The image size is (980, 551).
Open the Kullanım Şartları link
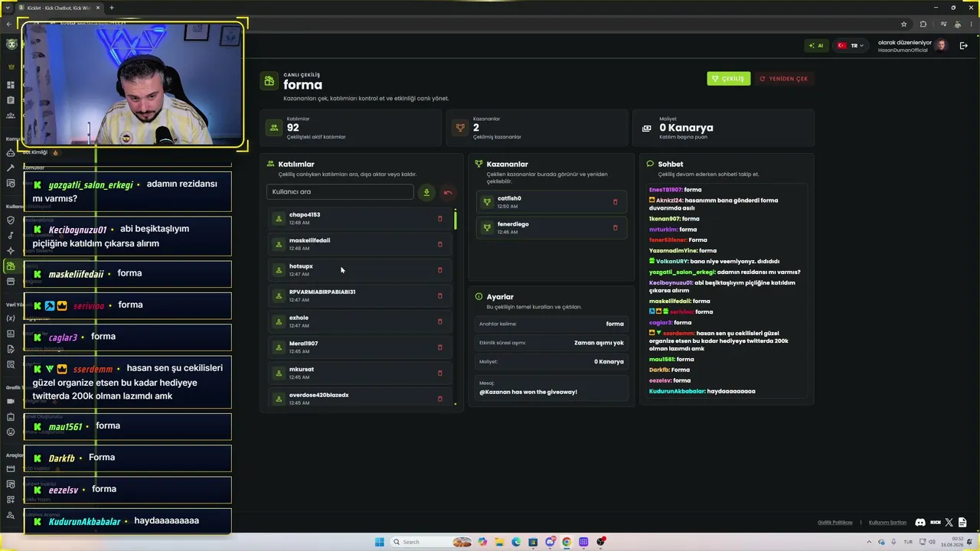click(887, 523)
